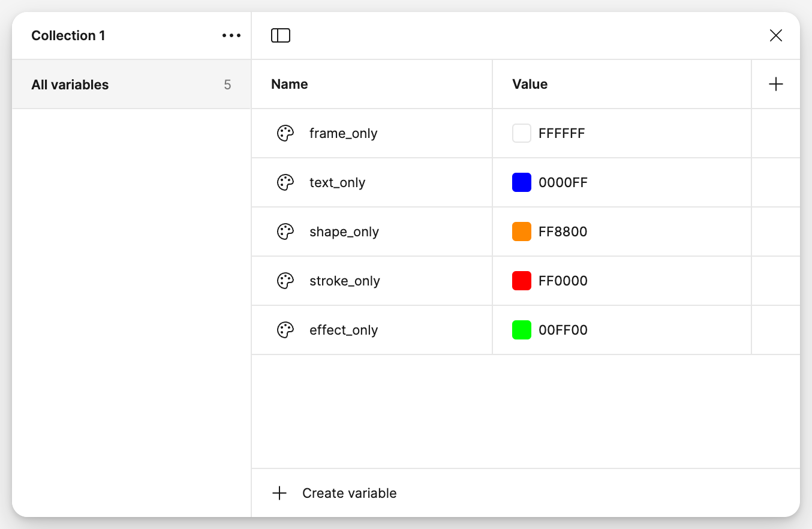
Task: Edit the FF8800 hex value
Action: tap(563, 232)
